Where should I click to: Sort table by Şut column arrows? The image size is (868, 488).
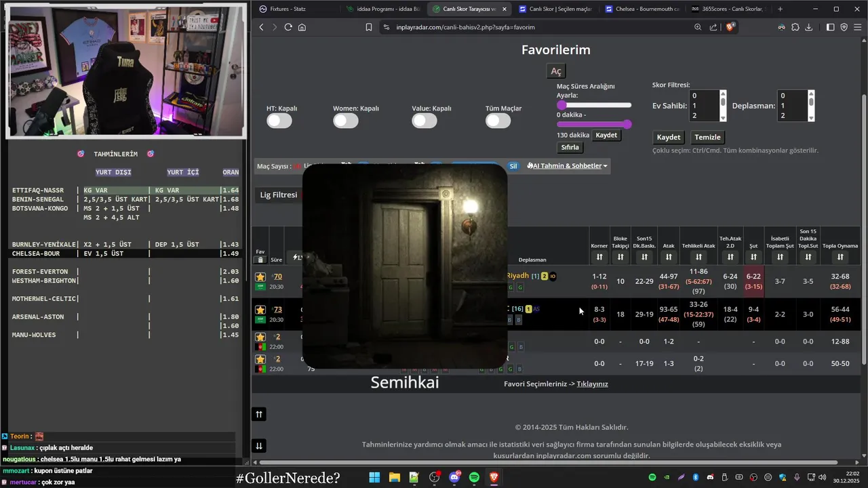tap(753, 257)
